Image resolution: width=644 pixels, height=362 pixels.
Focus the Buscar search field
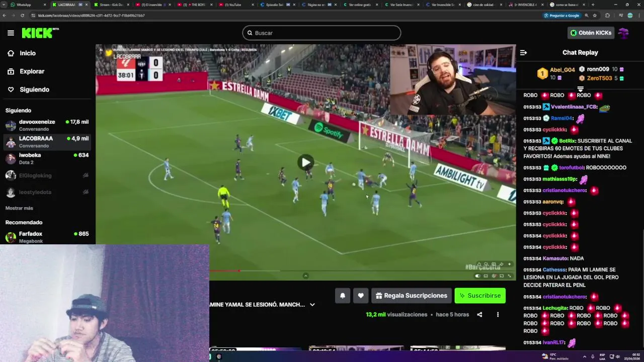(321, 33)
